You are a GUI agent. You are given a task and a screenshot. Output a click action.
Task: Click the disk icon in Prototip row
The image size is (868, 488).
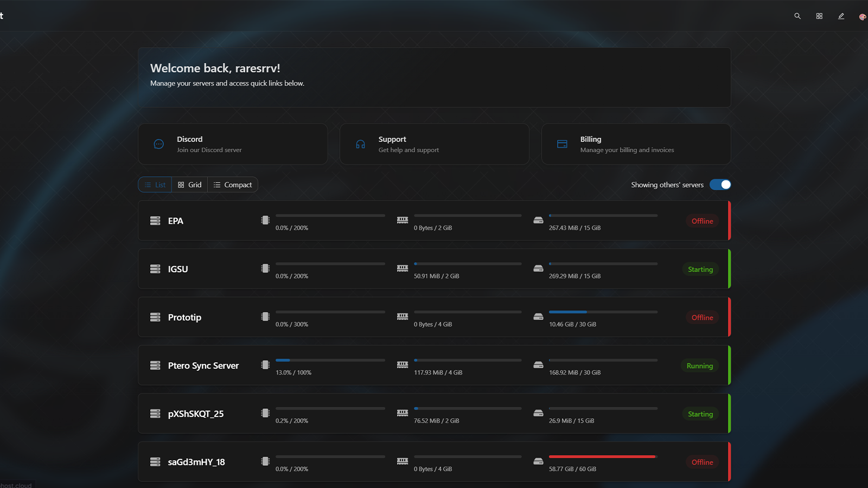pos(538,317)
